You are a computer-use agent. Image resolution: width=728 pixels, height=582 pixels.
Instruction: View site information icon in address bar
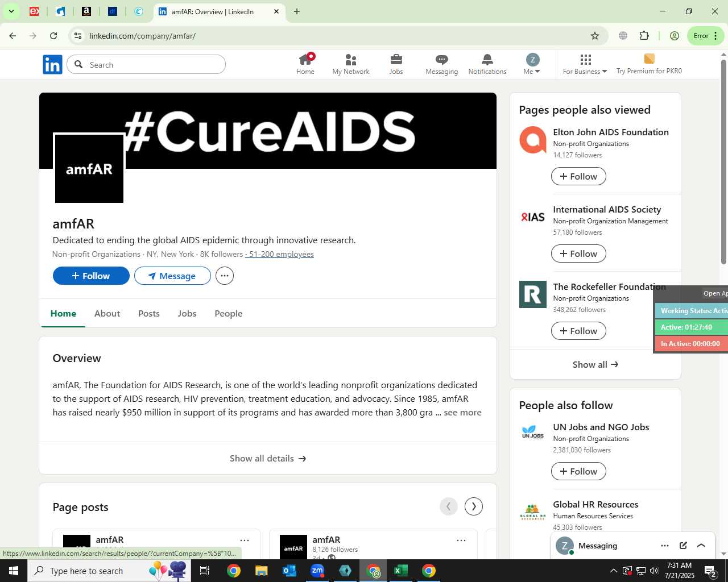(x=78, y=36)
